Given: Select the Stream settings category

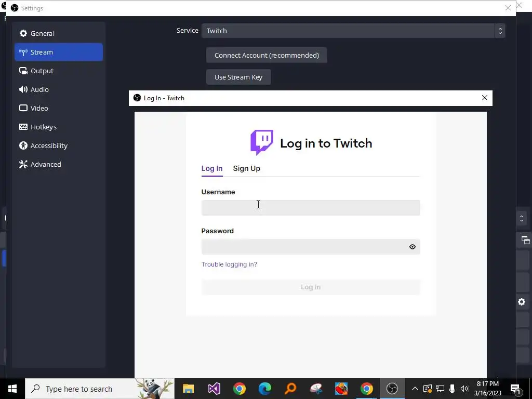Looking at the screenshot, I should (58, 52).
